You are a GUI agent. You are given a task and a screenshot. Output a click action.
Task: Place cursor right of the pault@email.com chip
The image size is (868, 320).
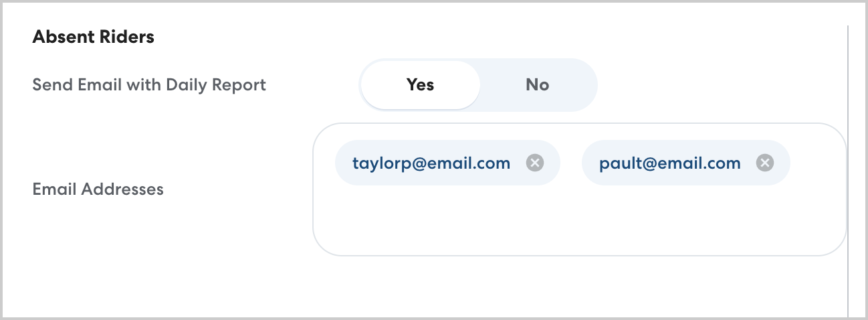tap(816, 163)
